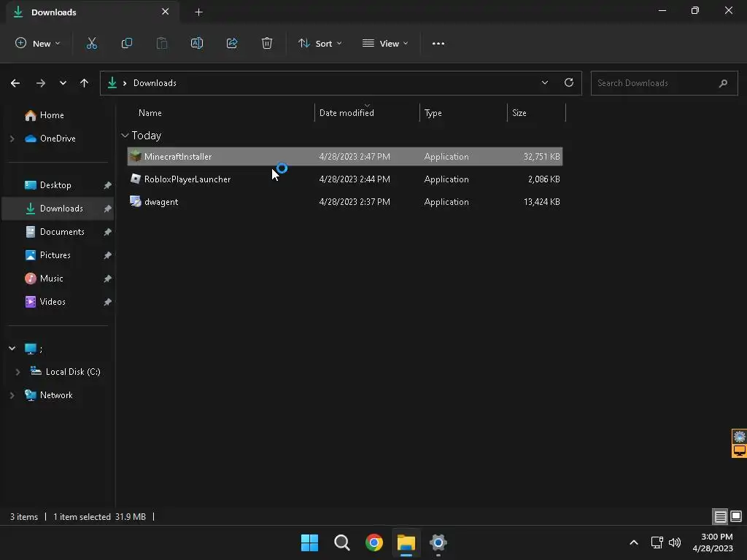
Task: Open address bar history dropdown
Action: pyautogui.click(x=544, y=83)
